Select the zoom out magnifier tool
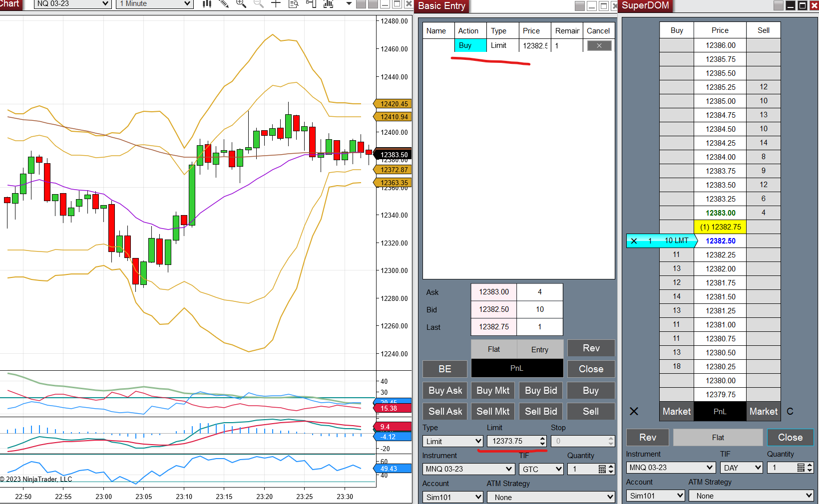Screen dimensions: 819x504 (258, 3)
